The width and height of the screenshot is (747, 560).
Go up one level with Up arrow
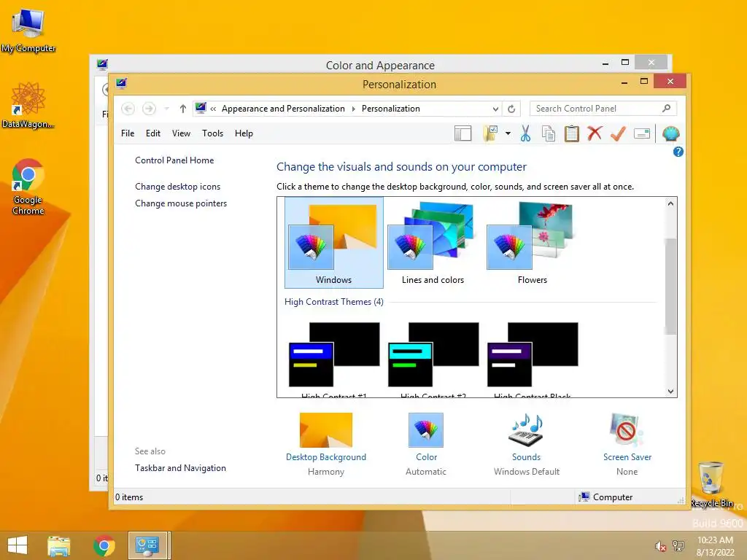(182, 109)
